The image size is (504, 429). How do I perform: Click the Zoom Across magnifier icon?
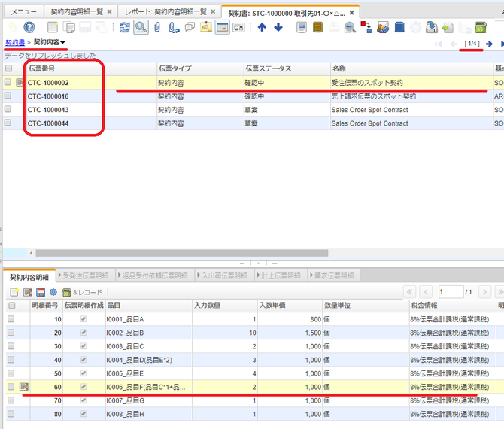(350, 27)
